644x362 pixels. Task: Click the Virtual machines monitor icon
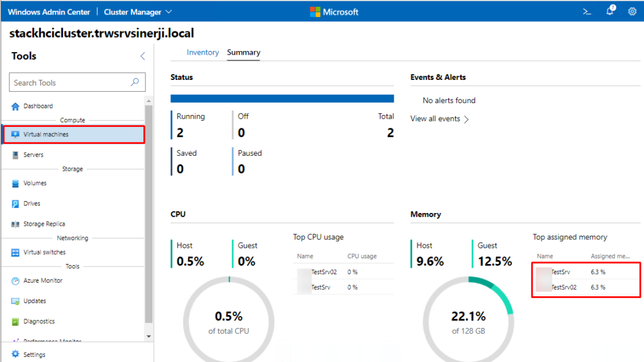pyautogui.click(x=15, y=134)
